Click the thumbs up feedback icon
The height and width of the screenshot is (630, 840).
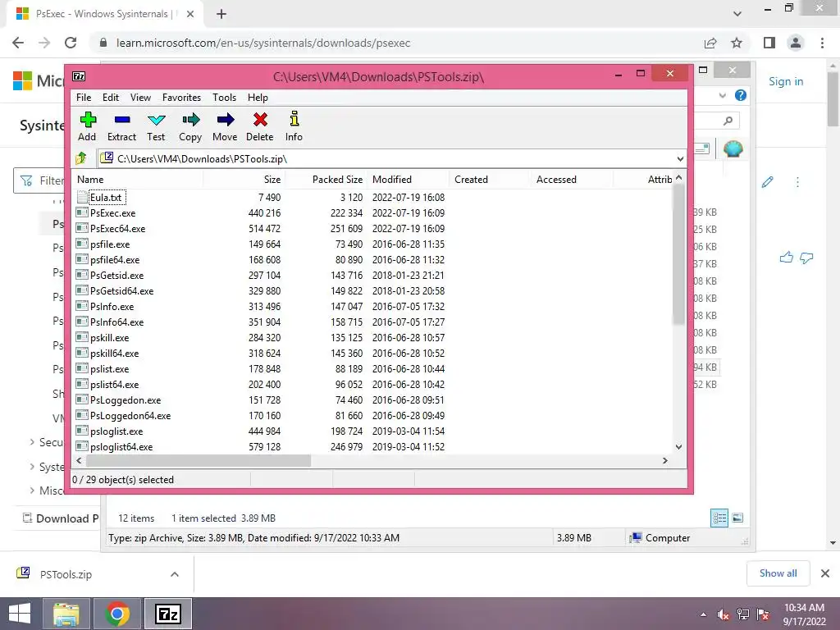pos(787,258)
